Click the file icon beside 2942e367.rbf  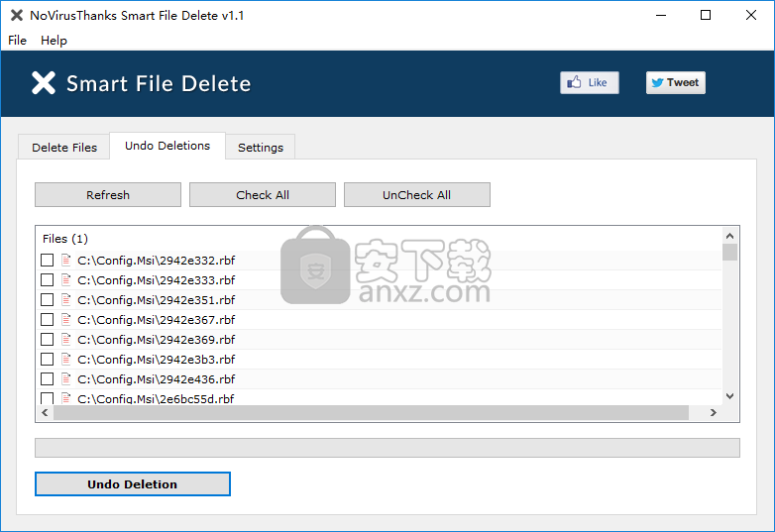[65, 319]
